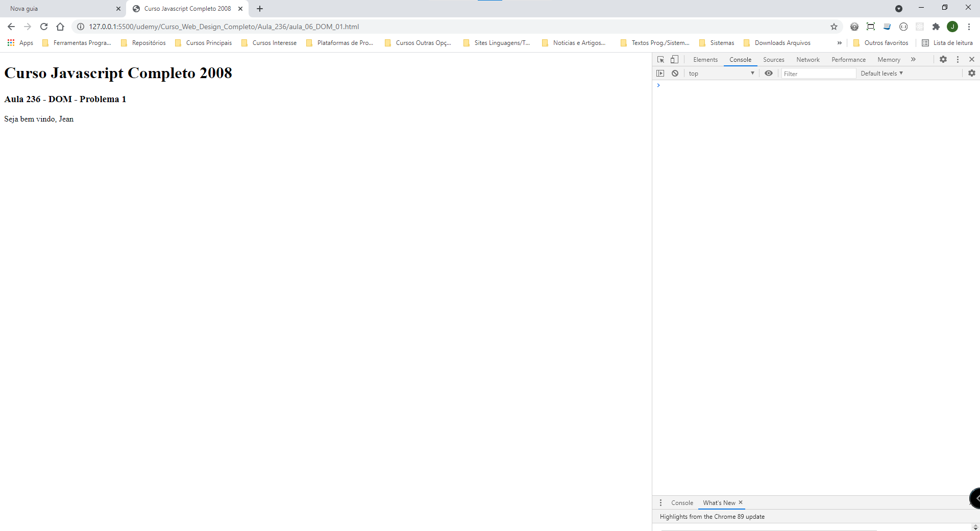Open the Cursos Principais bookmark folder
The height and width of the screenshot is (531, 980).
(x=204, y=43)
